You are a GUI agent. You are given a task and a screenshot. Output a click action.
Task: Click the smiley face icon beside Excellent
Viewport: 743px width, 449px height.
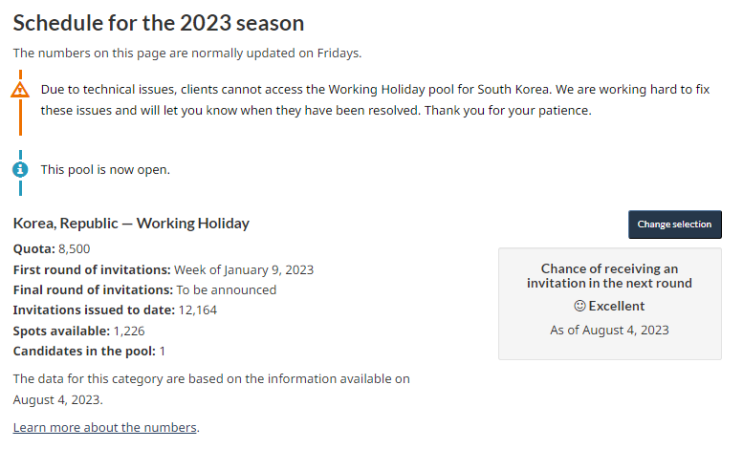pyautogui.click(x=579, y=306)
